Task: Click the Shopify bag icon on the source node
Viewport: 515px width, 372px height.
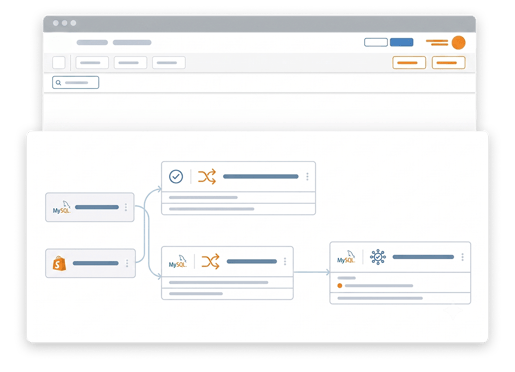Action: point(59,263)
